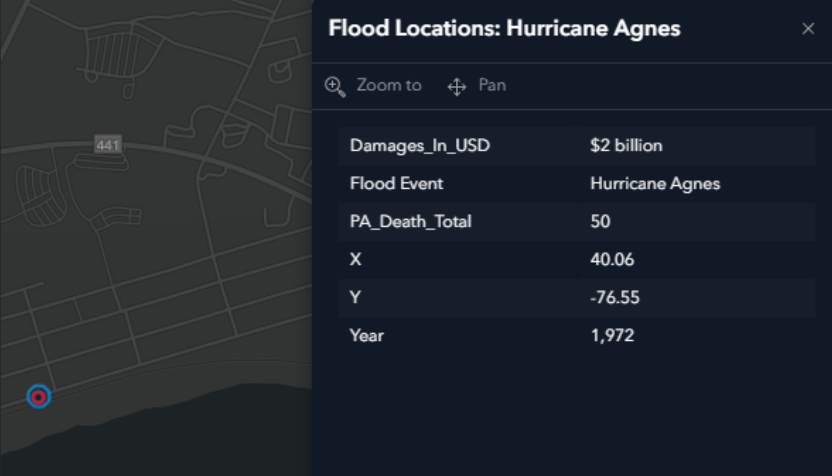Click the Route 441 highway shield
Screen dimensions: 832x476
107,145
